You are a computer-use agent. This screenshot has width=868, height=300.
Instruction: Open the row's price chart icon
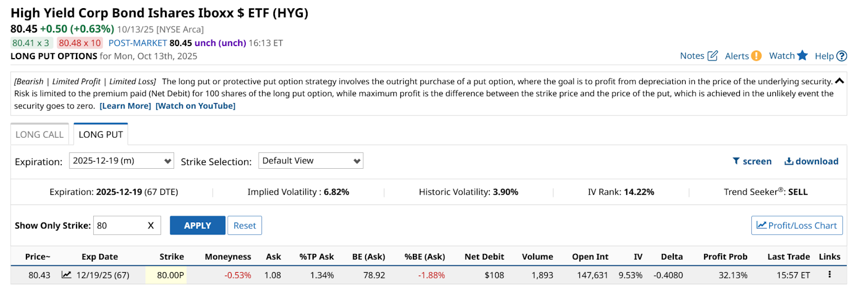click(x=66, y=275)
